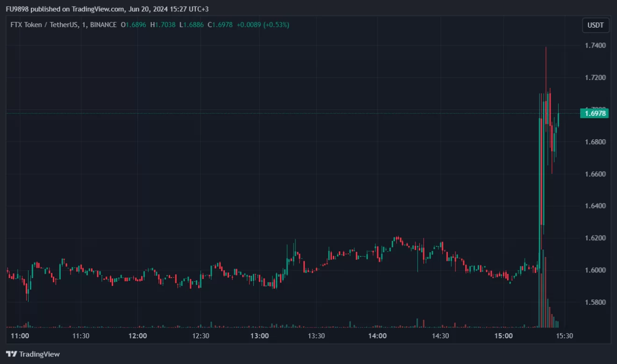
Task: Select the 15:30 time axis label
Action: [x=564, y=335]
